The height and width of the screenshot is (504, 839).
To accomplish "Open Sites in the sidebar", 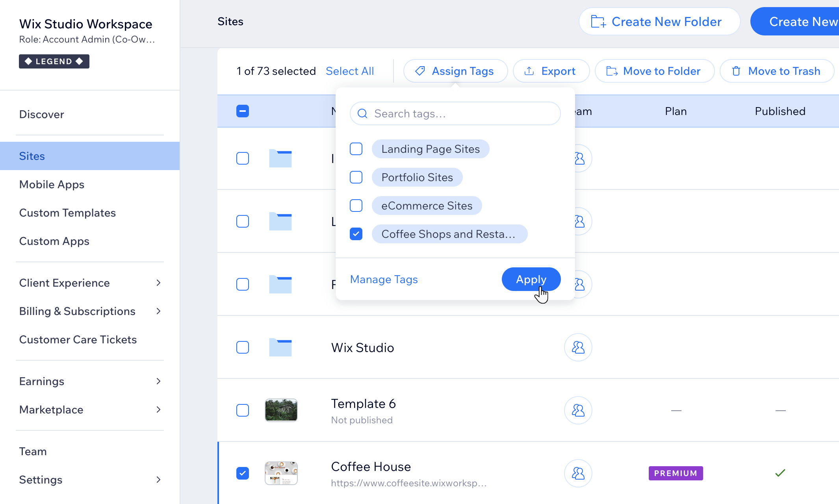I will [x=90, y=156].
